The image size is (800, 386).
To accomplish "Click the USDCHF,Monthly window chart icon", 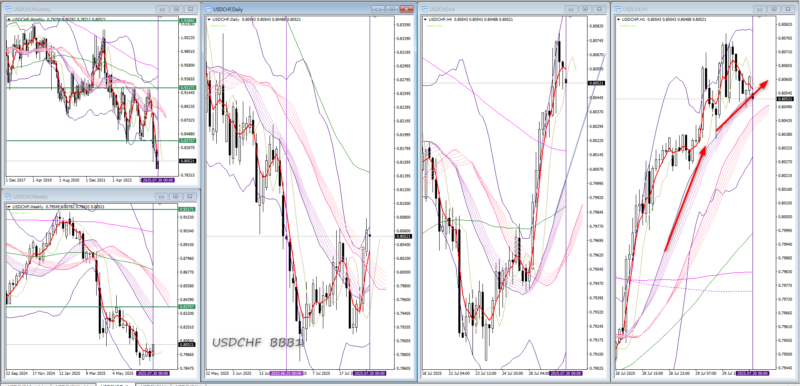I will pos(8,10).
